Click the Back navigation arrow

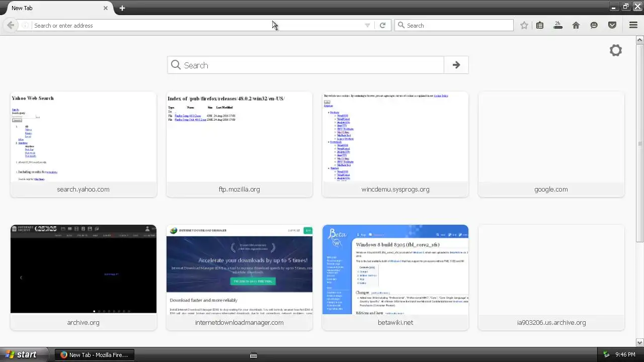point(11,25)
